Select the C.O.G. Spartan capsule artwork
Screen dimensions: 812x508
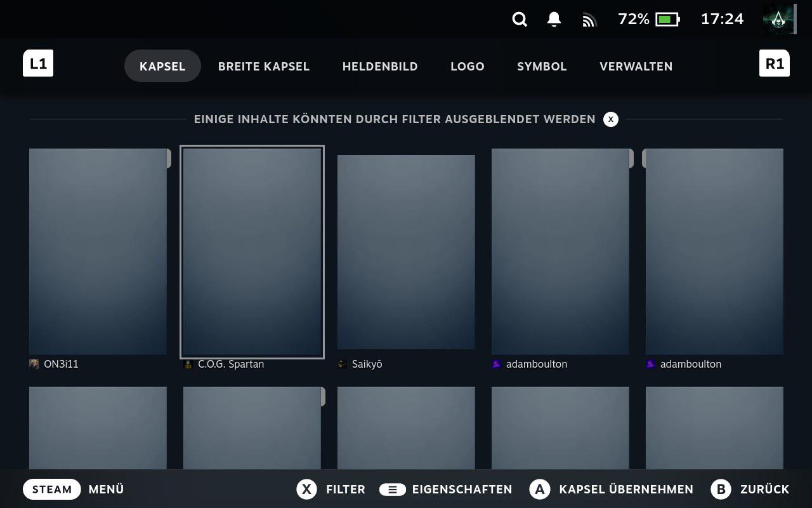click(252, 251)
